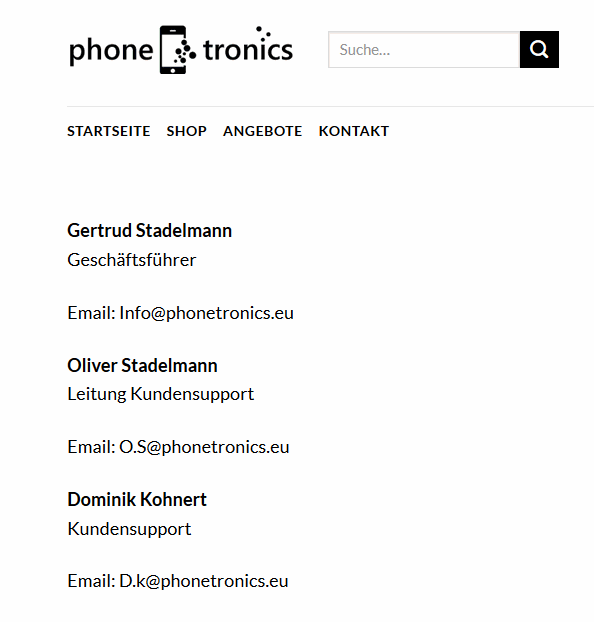Click the word "tronics" in logo

click(x=248, y=48)
